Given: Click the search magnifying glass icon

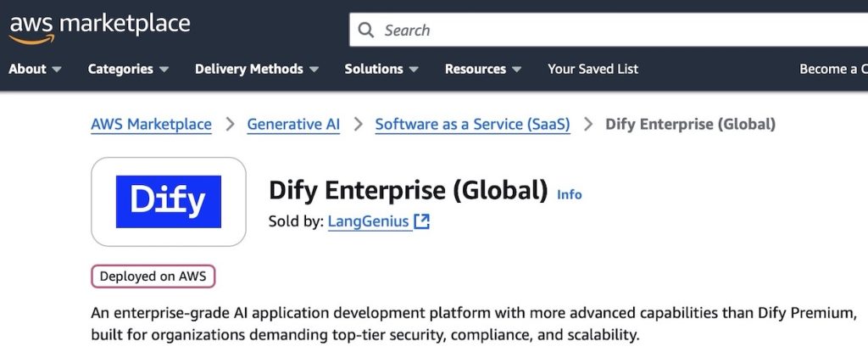Looking at the screenshot, I should pyautogui.click(x=366, y=31).
